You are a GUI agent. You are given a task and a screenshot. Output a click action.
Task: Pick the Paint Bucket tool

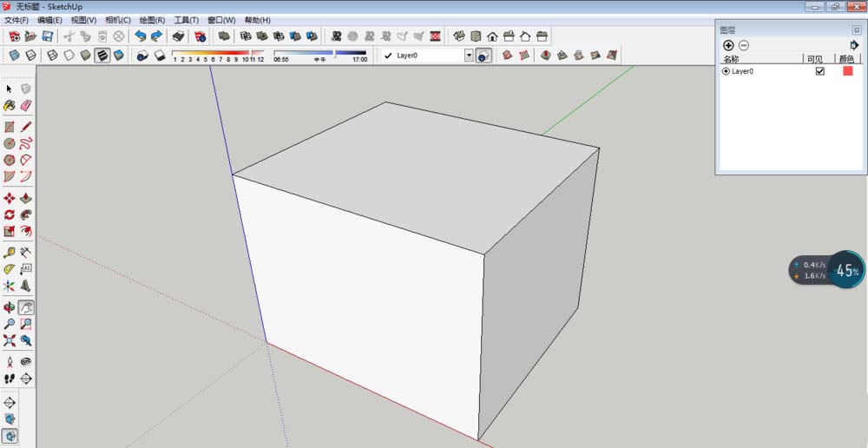(x=10, y=105)
